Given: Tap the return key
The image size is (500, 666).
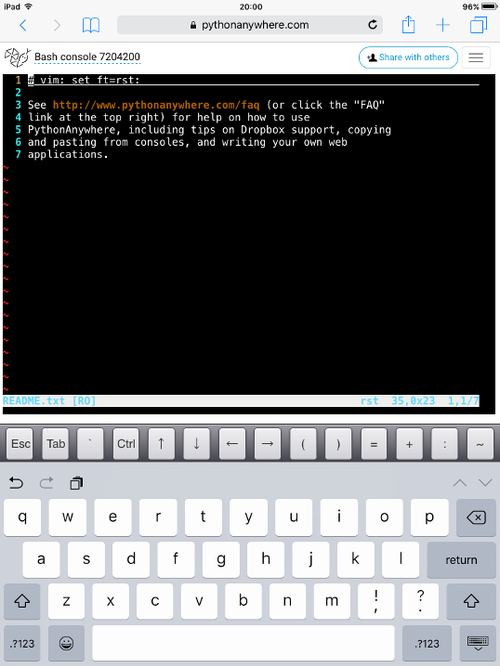Looking at the screenshot, I should [x=461, y=560].
